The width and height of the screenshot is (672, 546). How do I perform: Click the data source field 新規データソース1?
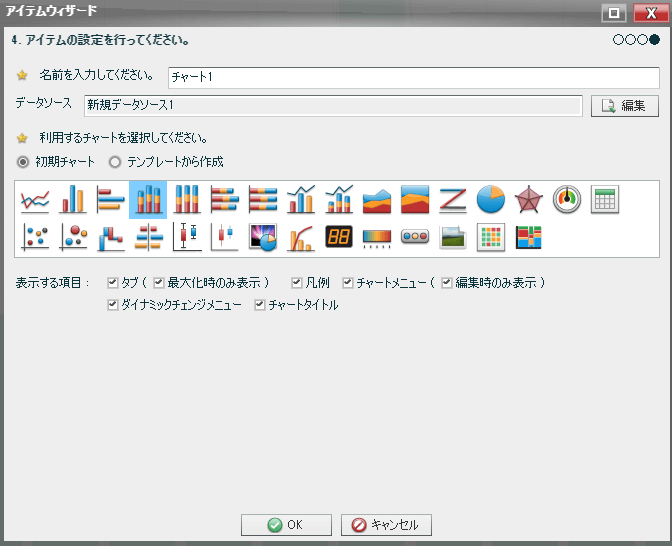point(333,105)
